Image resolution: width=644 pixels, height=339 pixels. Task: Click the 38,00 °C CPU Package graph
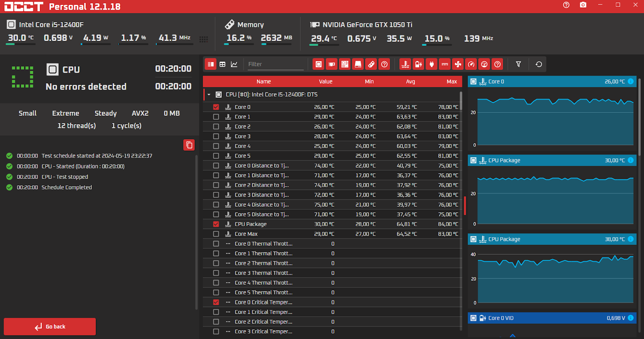[x=555, y=277]
